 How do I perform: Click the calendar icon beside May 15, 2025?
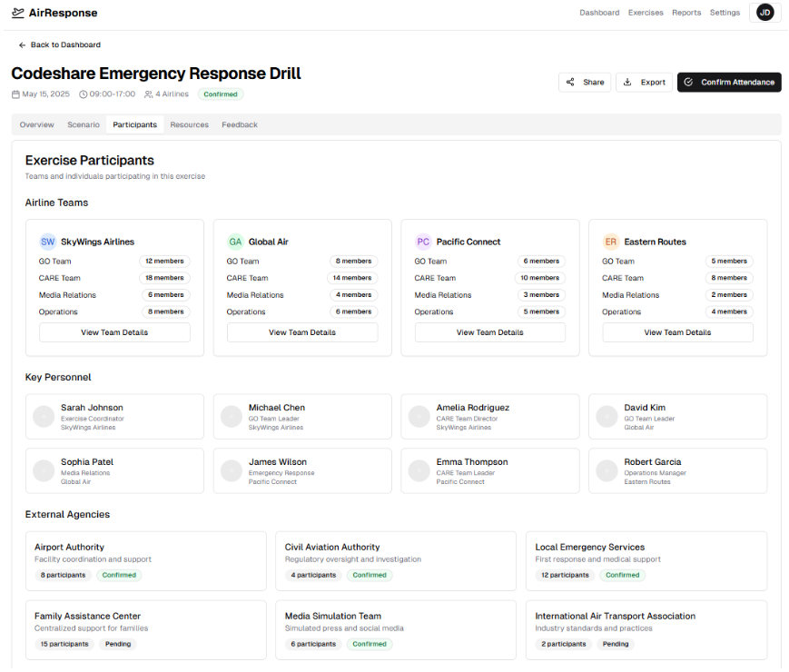[15, 94]
